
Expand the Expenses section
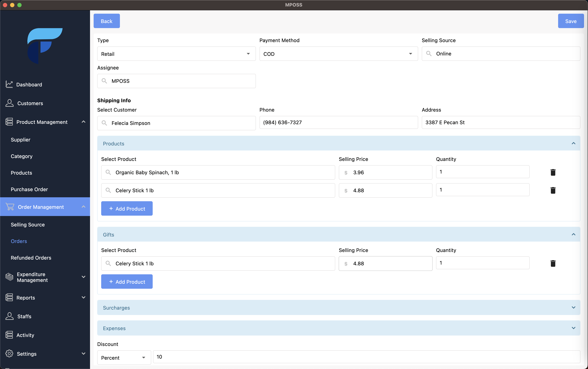(x=338, y=328)
